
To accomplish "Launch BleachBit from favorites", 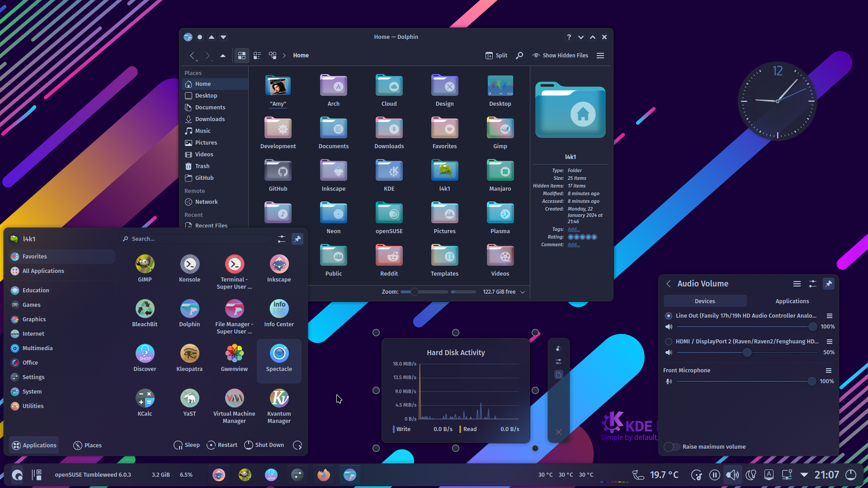I will click(x=145, y=313).
